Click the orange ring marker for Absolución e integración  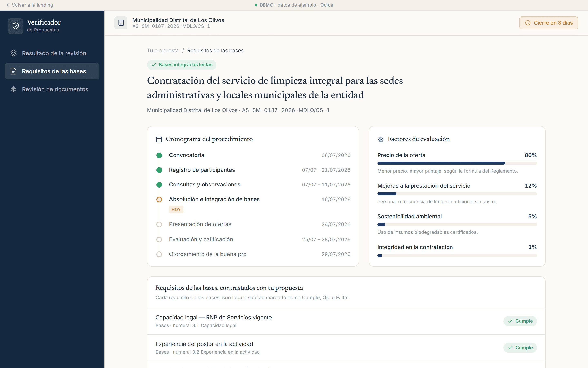click(159, 200)
